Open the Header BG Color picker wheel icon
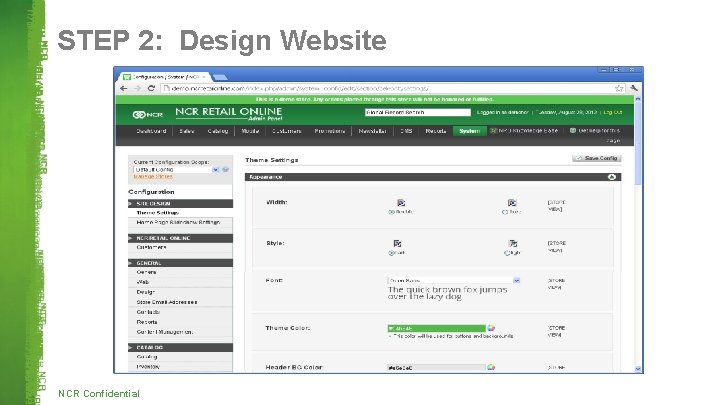 (x=491, y=367)
